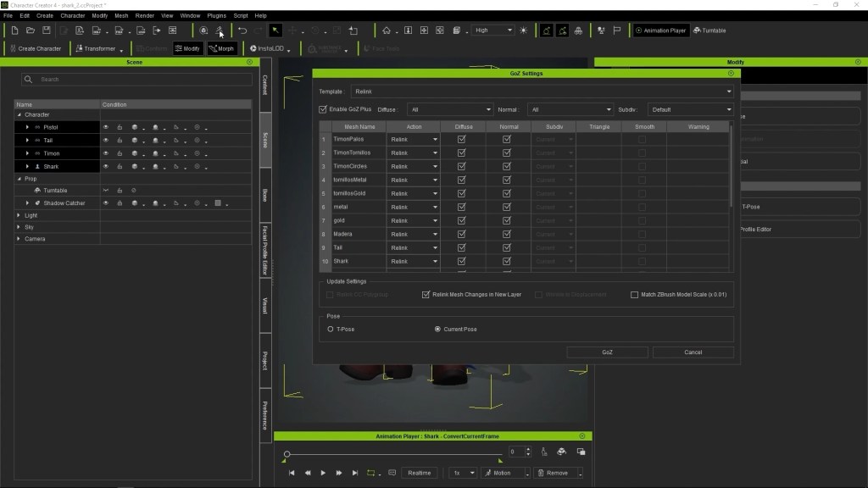Toggle Shadow Catcher visibility
The height and width of the screenshot is (488, 868).
(106, 203)
